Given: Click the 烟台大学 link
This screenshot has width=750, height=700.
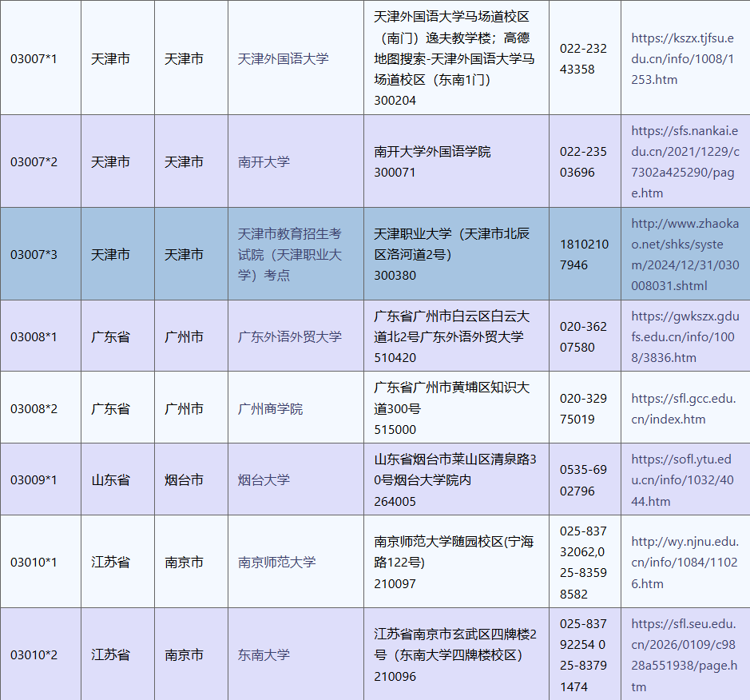Looking at the screenshot, I should [x=264, y=479].
